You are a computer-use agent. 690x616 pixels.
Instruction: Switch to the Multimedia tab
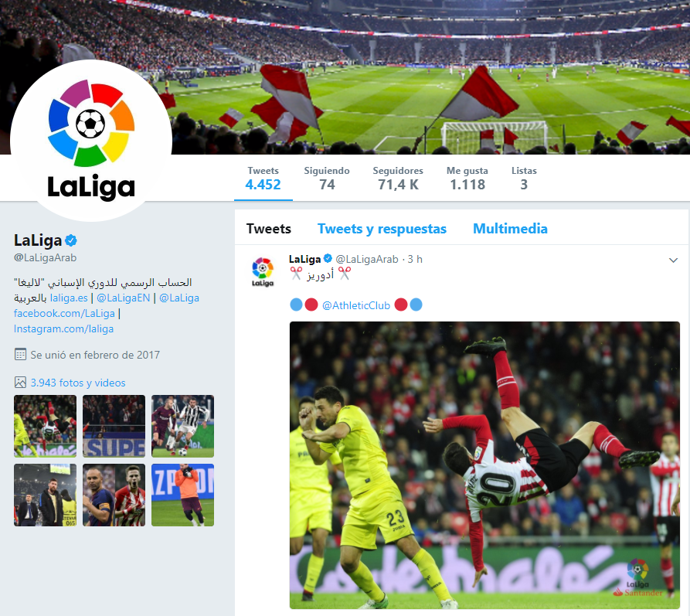click(510, 229)
